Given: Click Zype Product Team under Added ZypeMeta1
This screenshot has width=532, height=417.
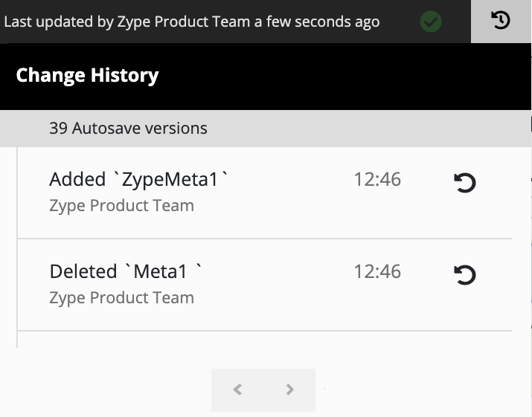Looking at the screenshot, I should tap(121, 205).
